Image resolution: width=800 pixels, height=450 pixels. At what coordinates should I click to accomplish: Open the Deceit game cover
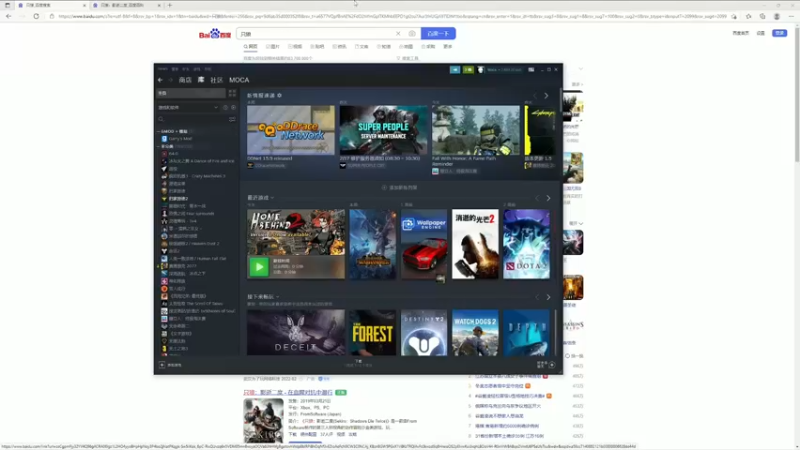tap(296, 333)
